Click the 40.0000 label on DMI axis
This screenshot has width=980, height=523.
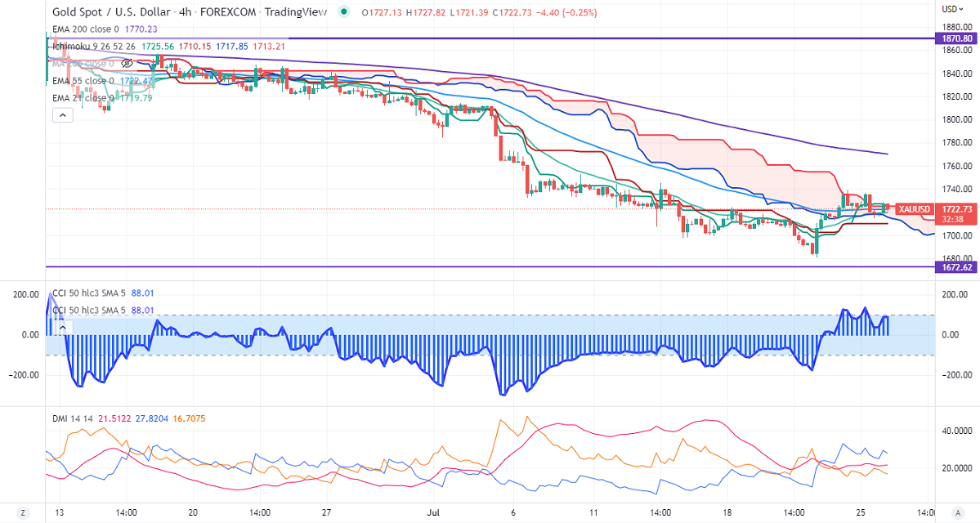957,431
